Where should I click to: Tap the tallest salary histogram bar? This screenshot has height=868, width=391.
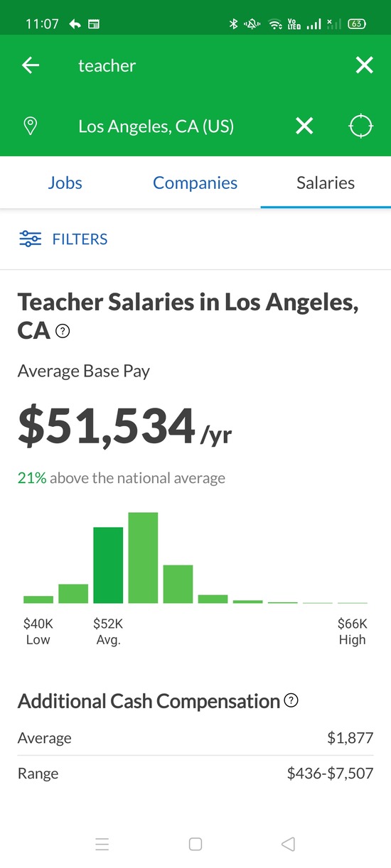pos(143,558)
